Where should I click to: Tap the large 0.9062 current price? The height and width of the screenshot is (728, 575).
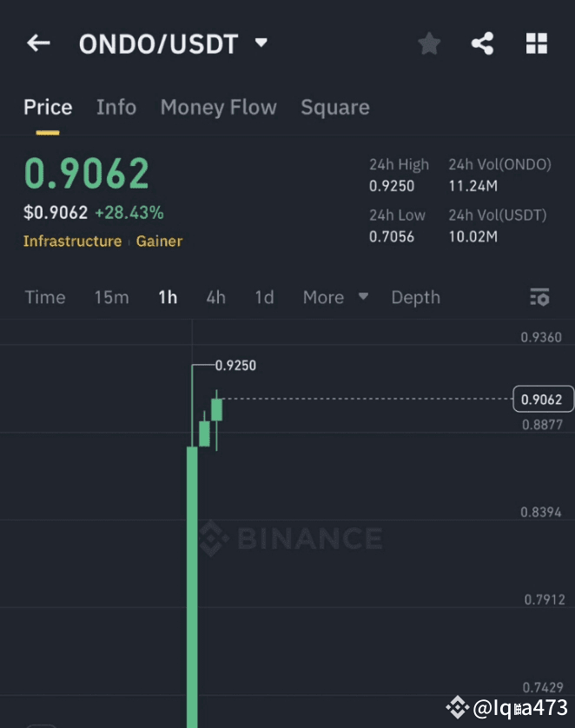click(x=86, y=173)
